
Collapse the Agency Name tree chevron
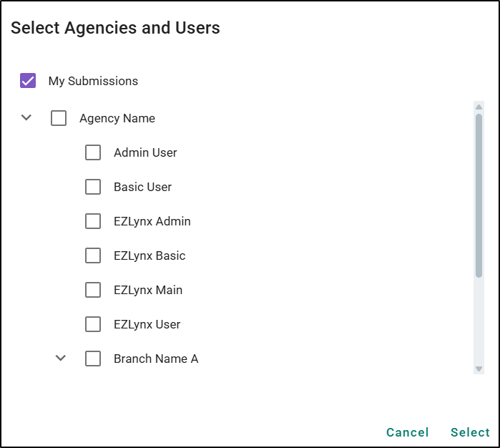[26, 117]
